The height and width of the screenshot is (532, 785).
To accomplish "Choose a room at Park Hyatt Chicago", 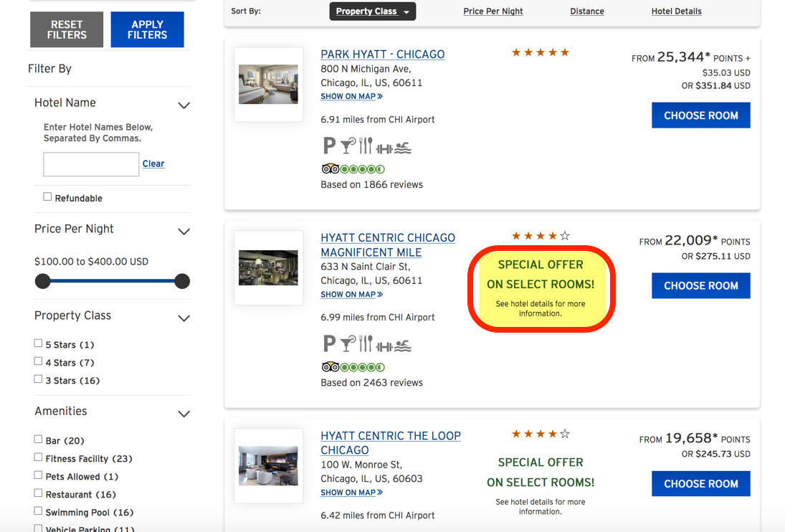I will click(701, 115).
